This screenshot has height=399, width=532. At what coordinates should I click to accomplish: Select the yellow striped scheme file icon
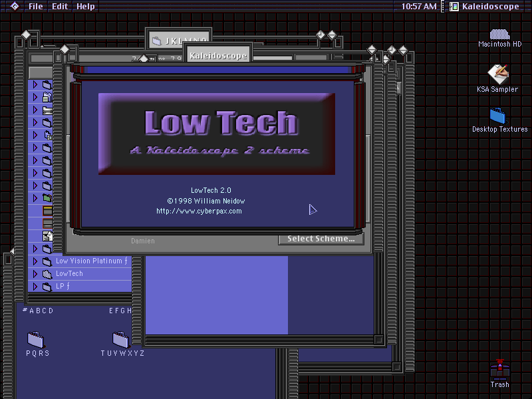pos(47,211)
